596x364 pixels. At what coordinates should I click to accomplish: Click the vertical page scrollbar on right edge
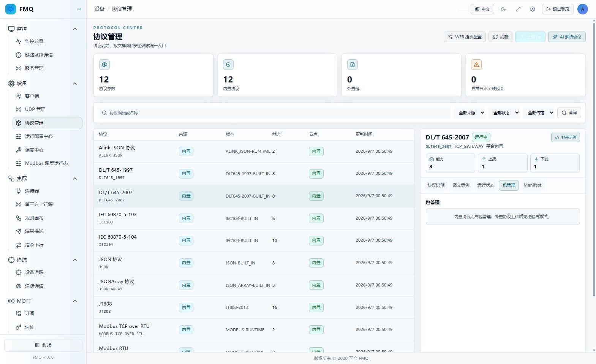(x=594, y=160)
